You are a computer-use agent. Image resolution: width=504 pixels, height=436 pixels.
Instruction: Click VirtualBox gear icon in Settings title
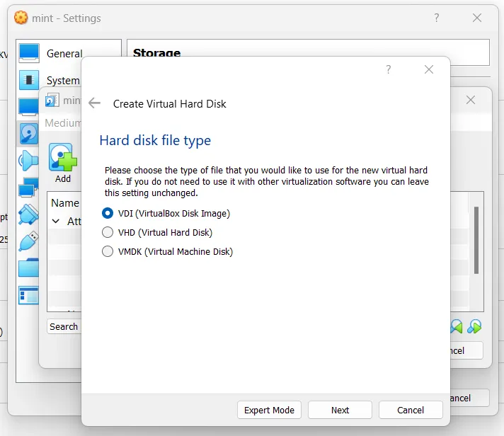point(21,18)
